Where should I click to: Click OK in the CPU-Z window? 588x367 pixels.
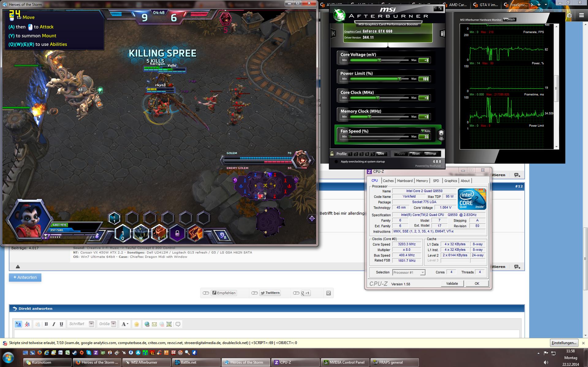477,284
